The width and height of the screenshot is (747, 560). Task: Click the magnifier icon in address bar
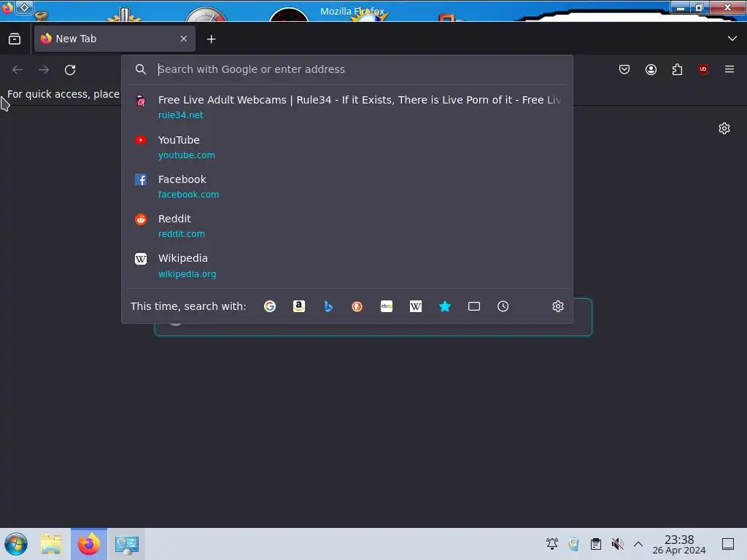(x=140, y=69)
